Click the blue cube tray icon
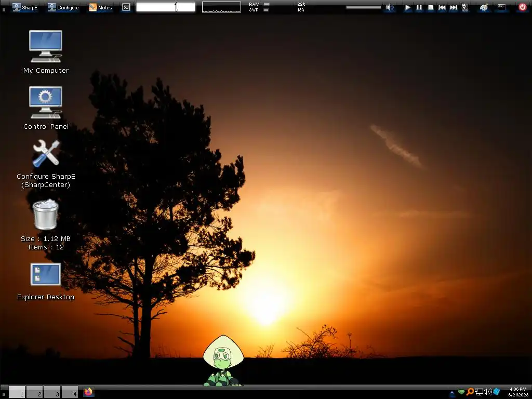 click(496, 392)
